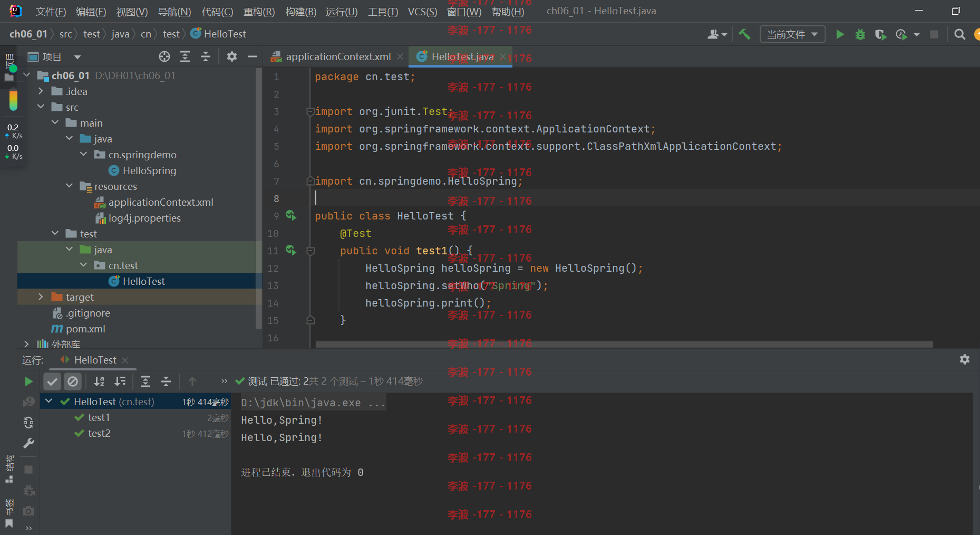This screenshot has width=980, height=535.
Task: Collapse the ch06_01 project root node
Action: 26,75
